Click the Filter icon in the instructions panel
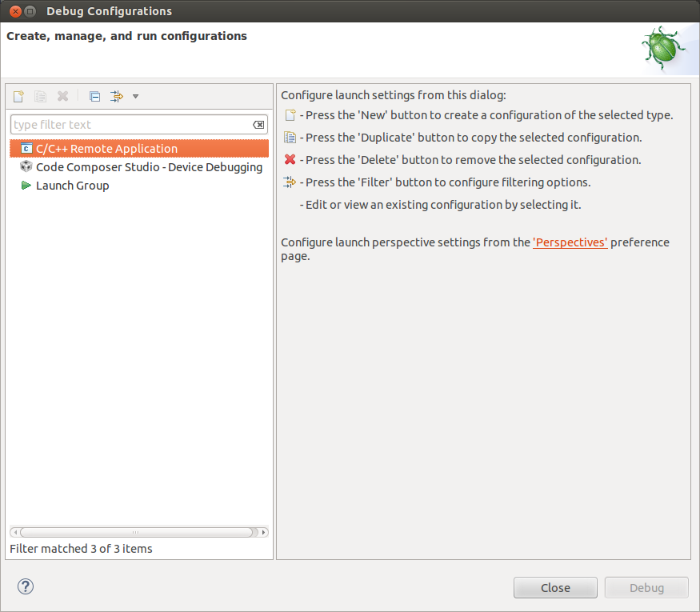The height and width of the screenshot is (612, 700). coord(290,182)
